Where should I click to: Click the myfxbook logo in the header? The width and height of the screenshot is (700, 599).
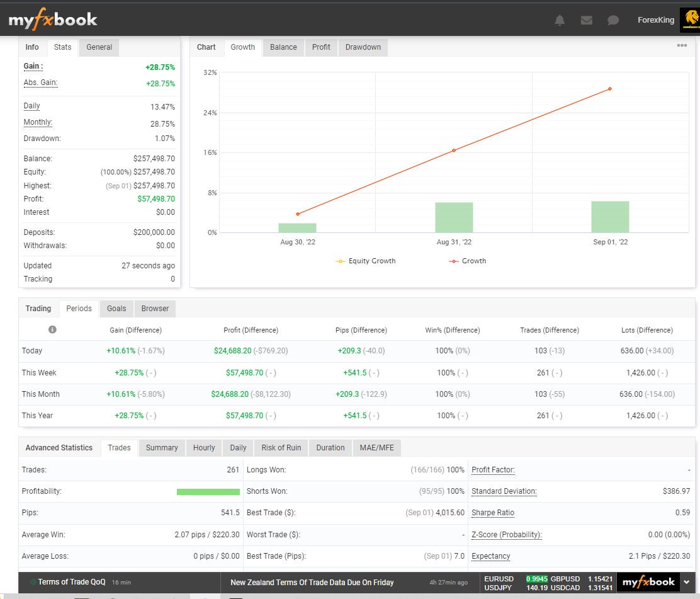pos(52,20)
